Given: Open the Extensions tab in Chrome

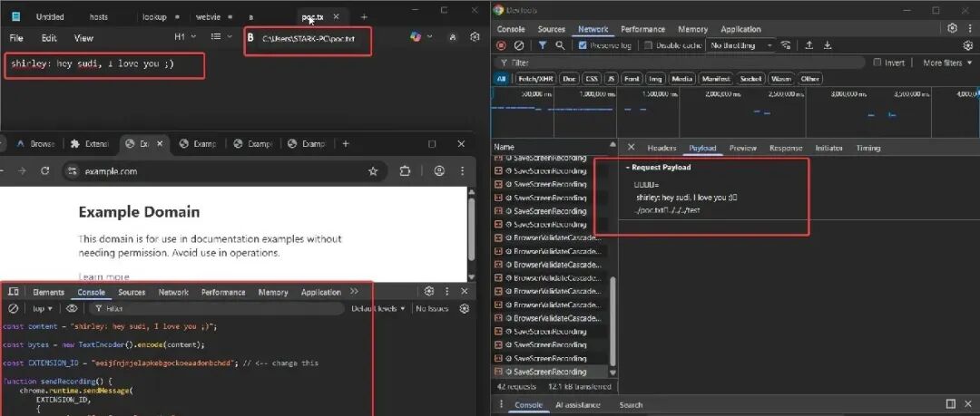Looking at the screenshot, I should coord(90,144).
